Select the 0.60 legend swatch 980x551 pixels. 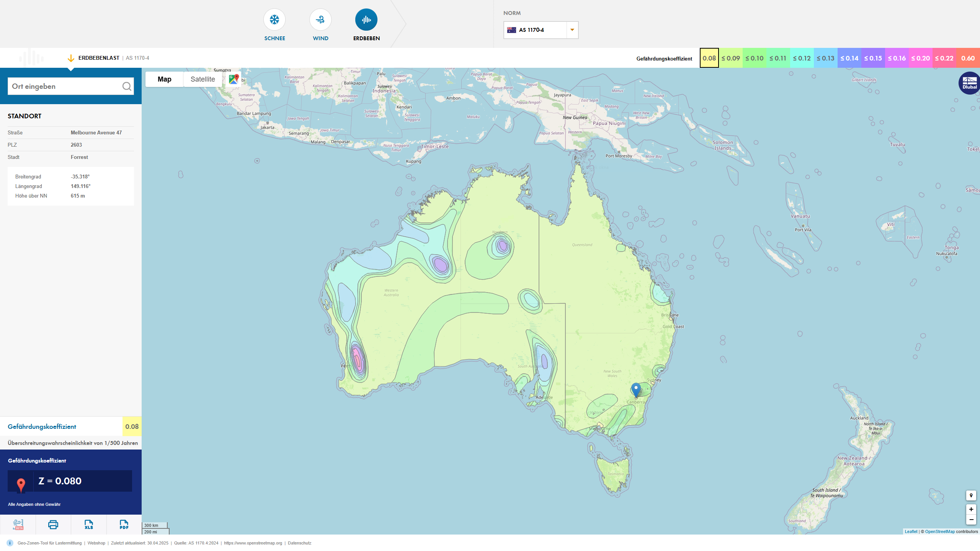tap(968, 58)
